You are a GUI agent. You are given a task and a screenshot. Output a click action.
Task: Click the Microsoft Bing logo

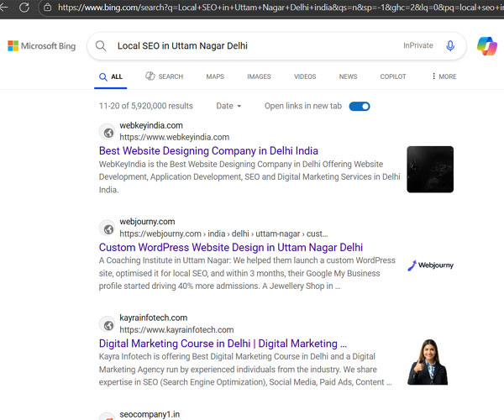click(x=42, y=46)
